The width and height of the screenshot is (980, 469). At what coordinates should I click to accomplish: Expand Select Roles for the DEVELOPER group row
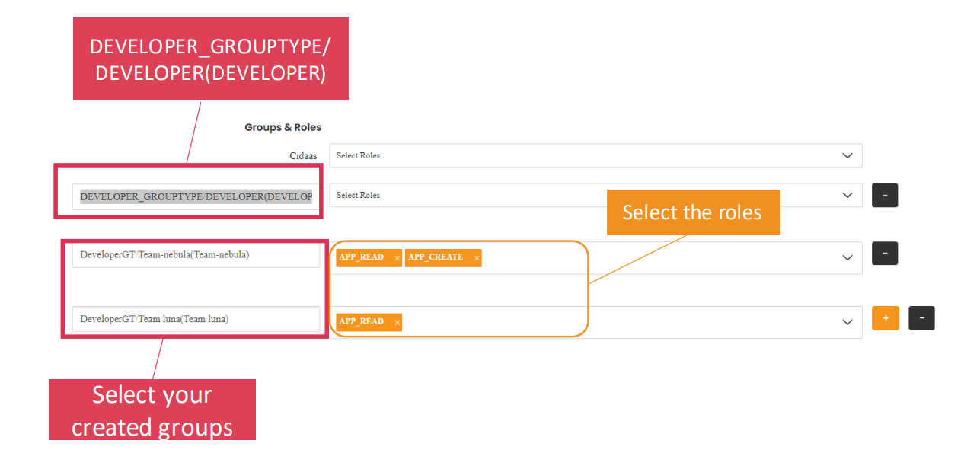(x=847, y=195)
